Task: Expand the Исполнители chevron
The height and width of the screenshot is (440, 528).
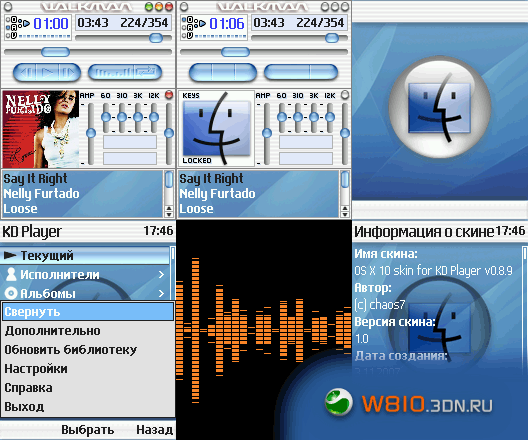Action: [162, 275]
